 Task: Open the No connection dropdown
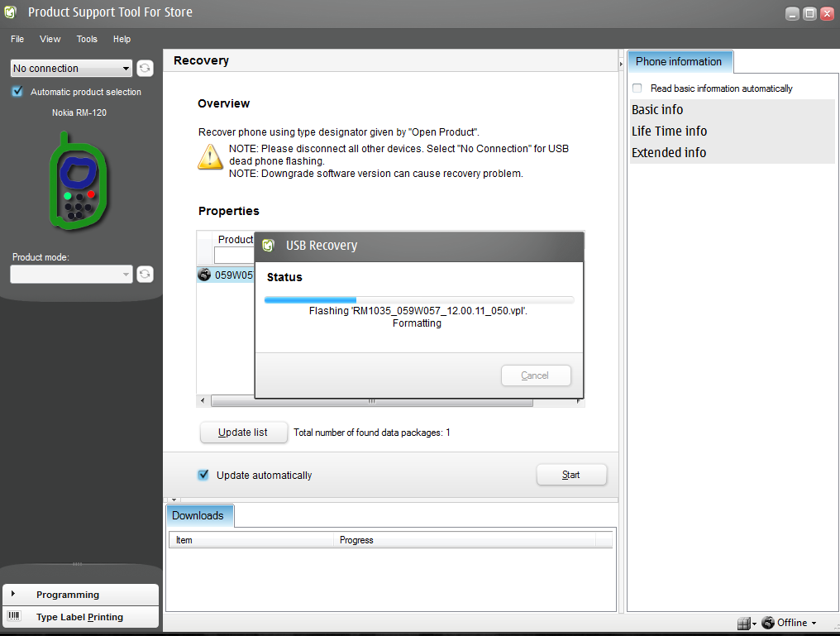(x=71, y=68)
